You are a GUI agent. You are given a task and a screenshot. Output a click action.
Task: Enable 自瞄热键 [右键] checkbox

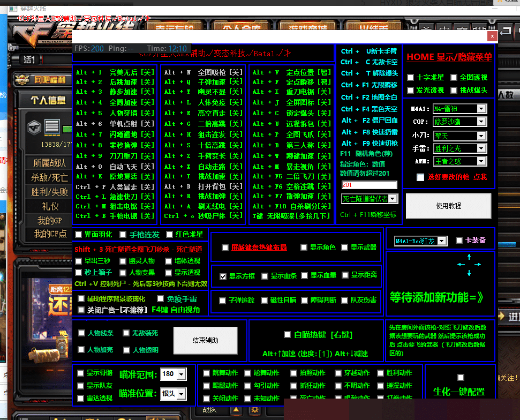pos(287,334)
